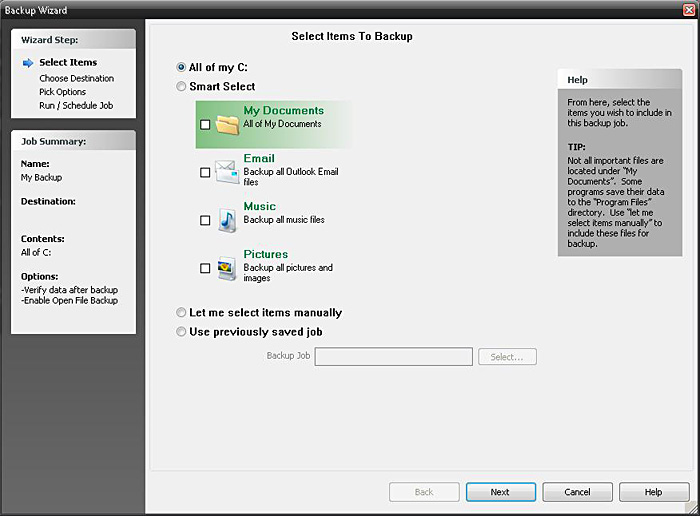
Task: Click the Pictures image icon
Action: tap(227, 268)
